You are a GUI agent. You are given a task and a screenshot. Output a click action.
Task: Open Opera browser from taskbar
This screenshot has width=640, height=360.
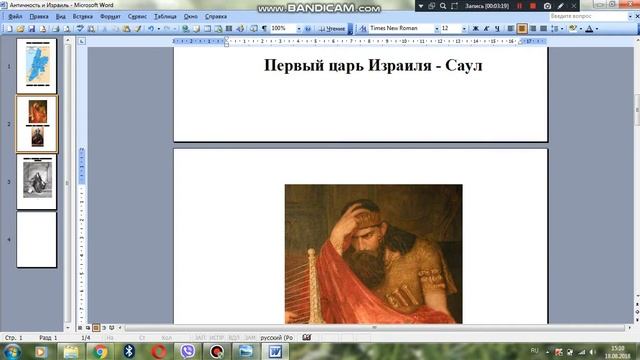158,351
